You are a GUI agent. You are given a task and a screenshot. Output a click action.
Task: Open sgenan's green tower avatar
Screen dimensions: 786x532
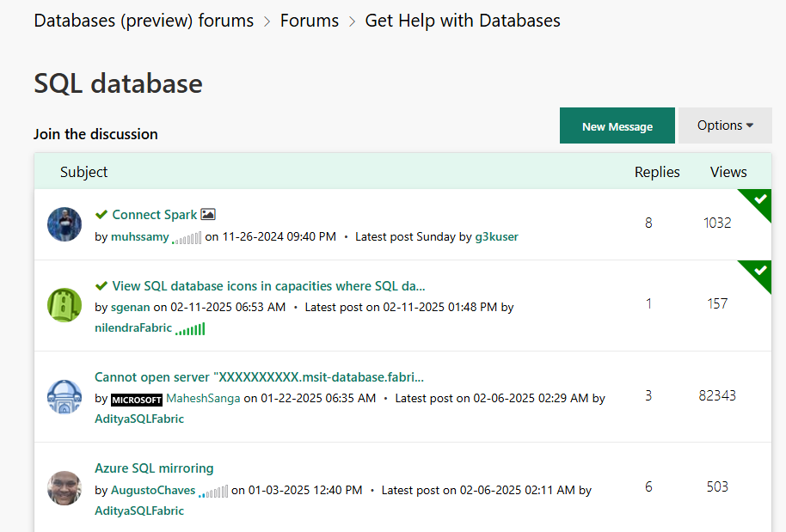64,305
